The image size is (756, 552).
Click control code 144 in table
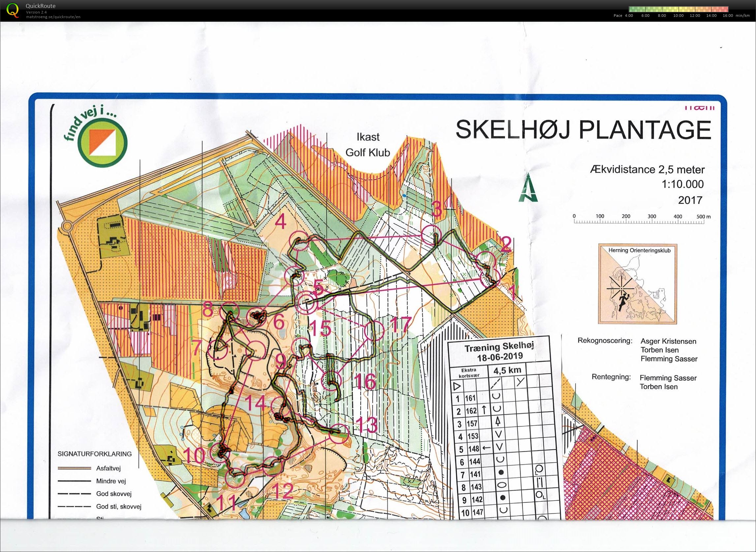tap(474, 462)
